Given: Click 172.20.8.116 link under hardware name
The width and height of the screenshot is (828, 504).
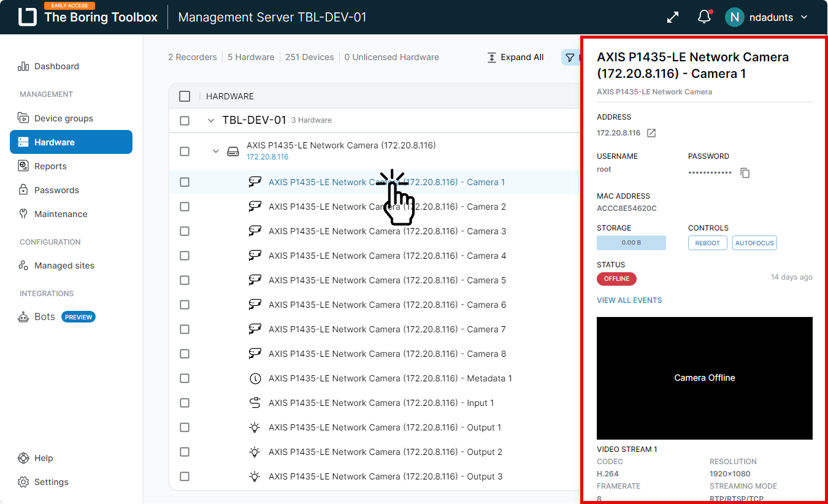Looking at the screenshot, I should click(x=267, y=157).
